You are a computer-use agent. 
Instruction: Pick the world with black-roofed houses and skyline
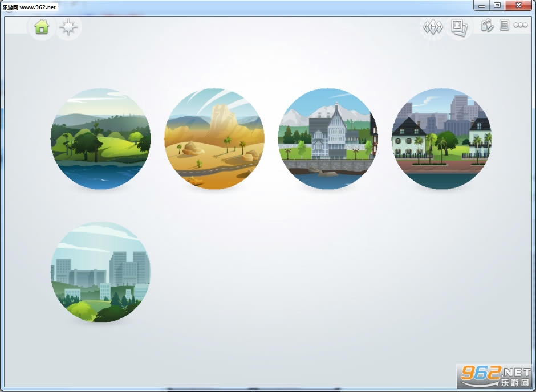coord(441,138)
